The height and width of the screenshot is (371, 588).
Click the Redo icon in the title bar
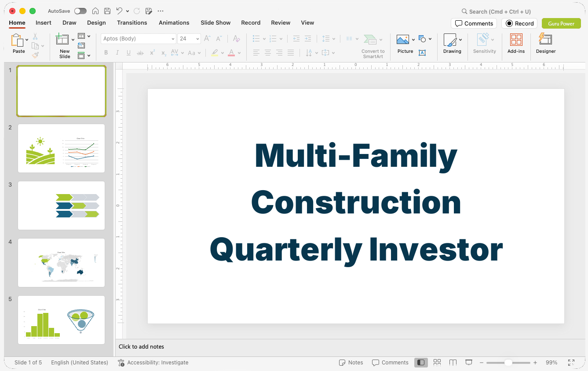click(136, 11)
